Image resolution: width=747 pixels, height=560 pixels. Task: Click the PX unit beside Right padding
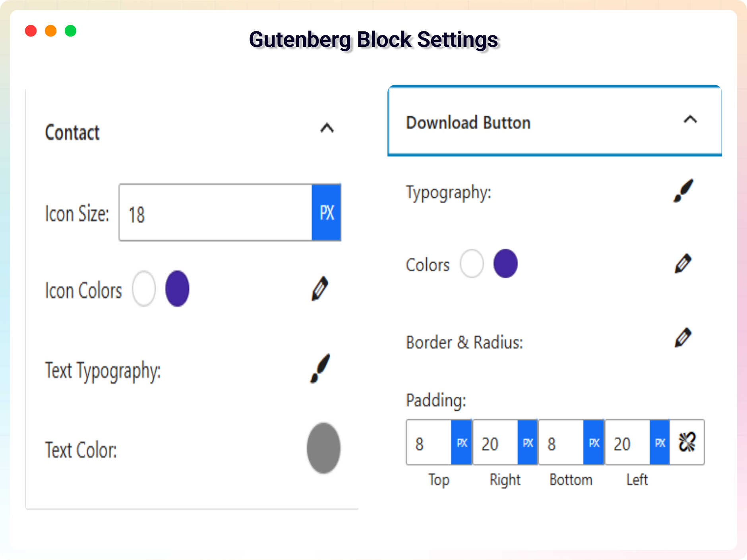pos(528,442)
